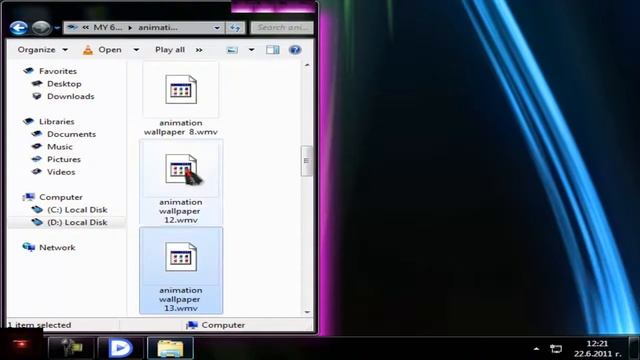This screenshot has height=360, width=640.
Task: Click the Downloads folder icon
Action: 37,96
